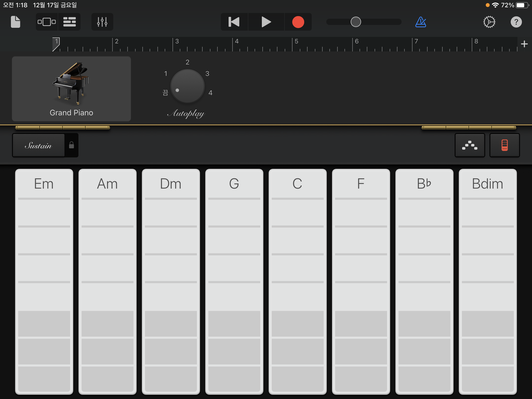Lock the Sustain pedal
Image resolution: width=532 pixels, height=399 pixels.
(71, 145)
